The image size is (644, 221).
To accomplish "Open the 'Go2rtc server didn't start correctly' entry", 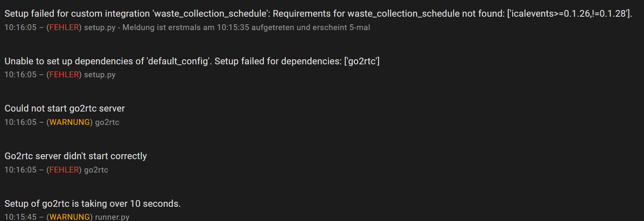I will click(x=76, y=156).
